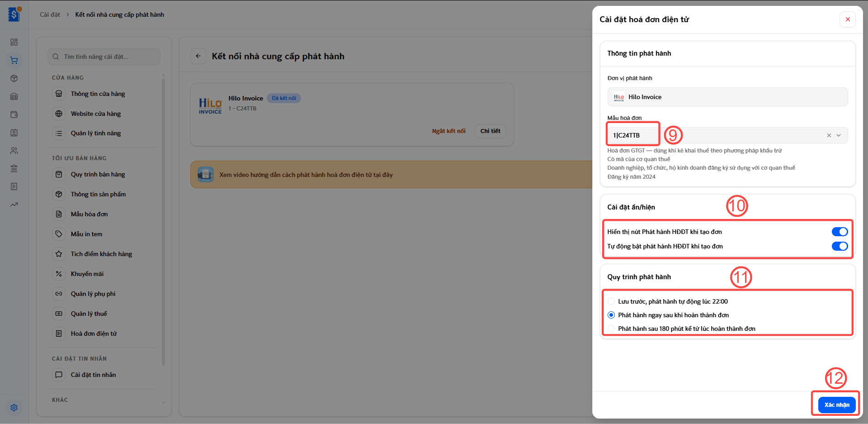This screenshot has width=868, height=424.
Task: Close the Cài đặt hoá đơn điện tử panel
Action: (848, 19)
